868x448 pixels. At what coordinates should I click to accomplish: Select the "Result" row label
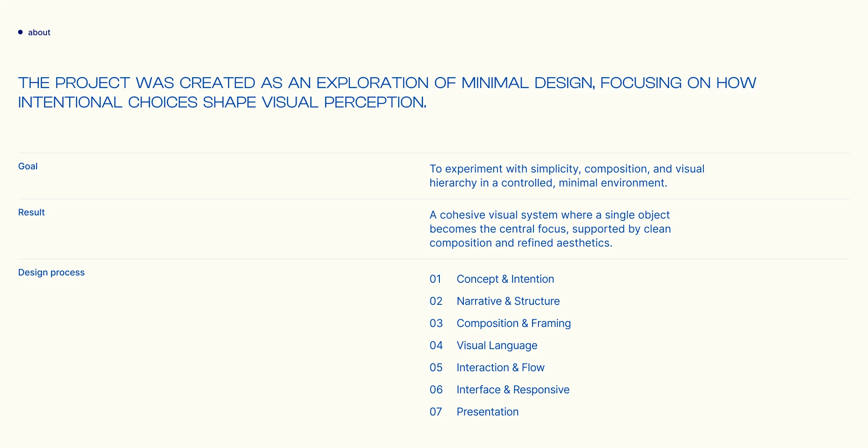(x=32, y=212)
